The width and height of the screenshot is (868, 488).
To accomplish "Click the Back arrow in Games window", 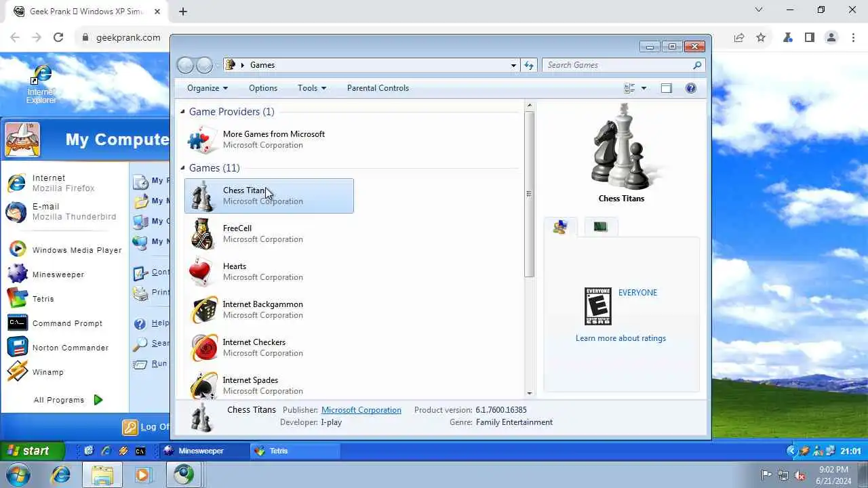I will pyautogui.click(x=185, y=65).
